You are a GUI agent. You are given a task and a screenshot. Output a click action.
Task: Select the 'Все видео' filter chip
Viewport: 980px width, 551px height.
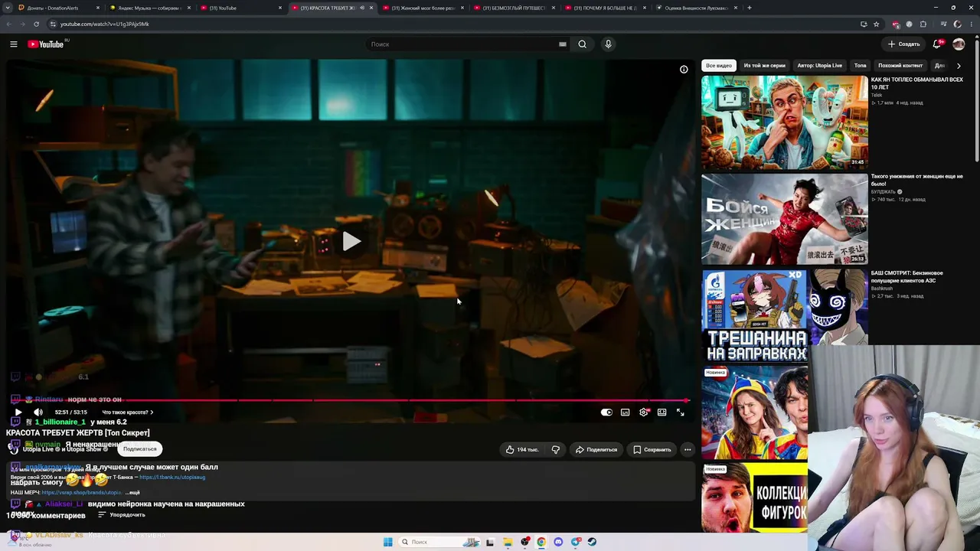click(x=719, y=66)
